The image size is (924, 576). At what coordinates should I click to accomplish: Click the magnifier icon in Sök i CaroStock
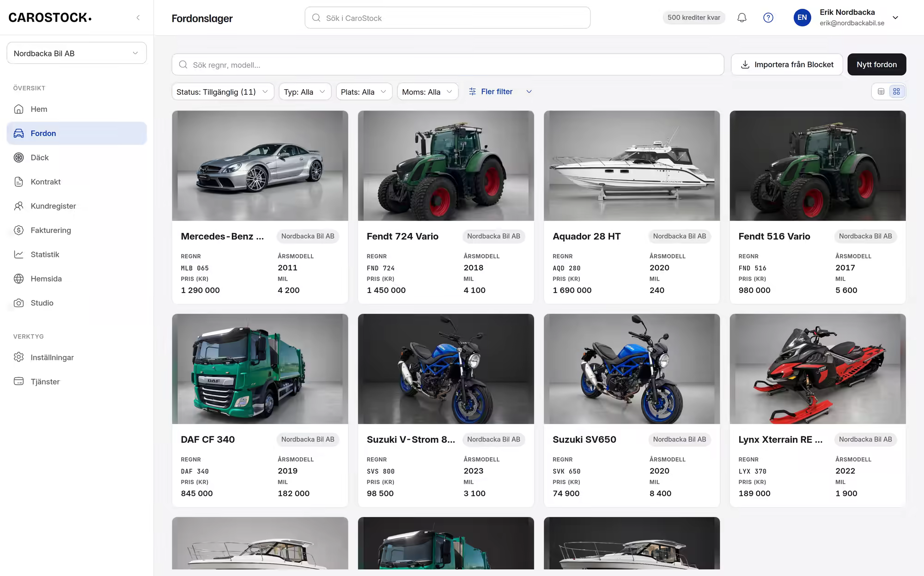(316, 18)
